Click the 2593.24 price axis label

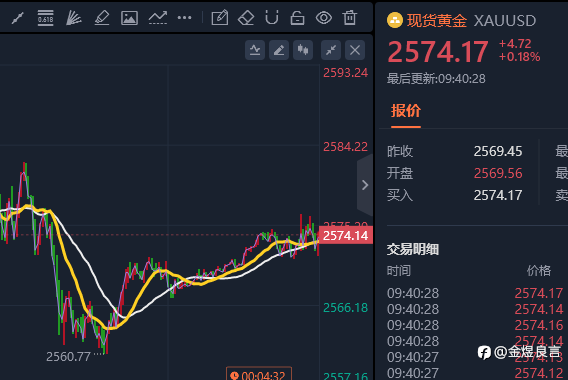pyautogui.click(x=346, y=73)
